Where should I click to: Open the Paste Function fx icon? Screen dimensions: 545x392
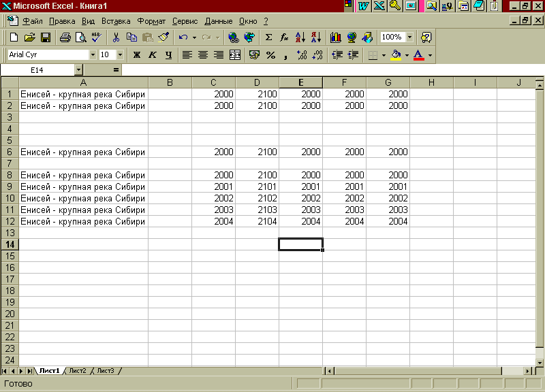point(284,37)
